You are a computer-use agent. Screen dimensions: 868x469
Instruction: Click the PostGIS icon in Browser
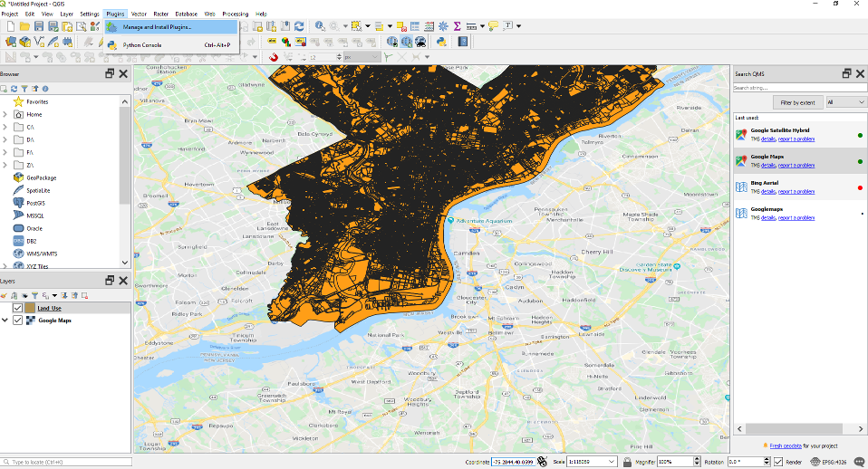click(x=18, y=203)
